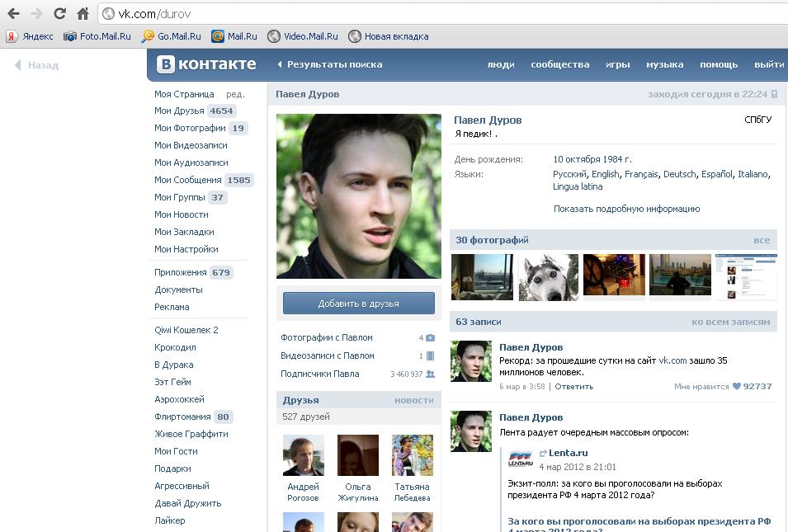The width and height of the screenshot is (788, 532).
Task: Open the Foto.Mail.Ru bookmark
Action: (97, 36)
